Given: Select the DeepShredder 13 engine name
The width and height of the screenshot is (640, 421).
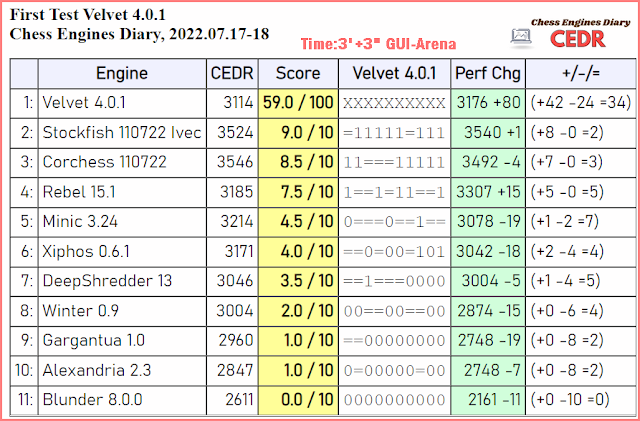Looking at the screenshot, I should point(107,281).
